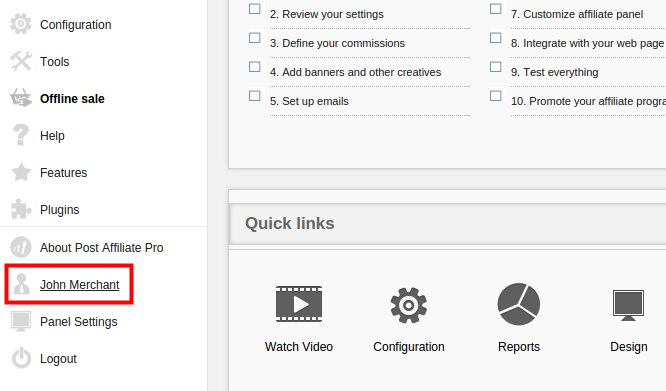Click '7. Customize affiliate panel' text

(x=577, y=14)
